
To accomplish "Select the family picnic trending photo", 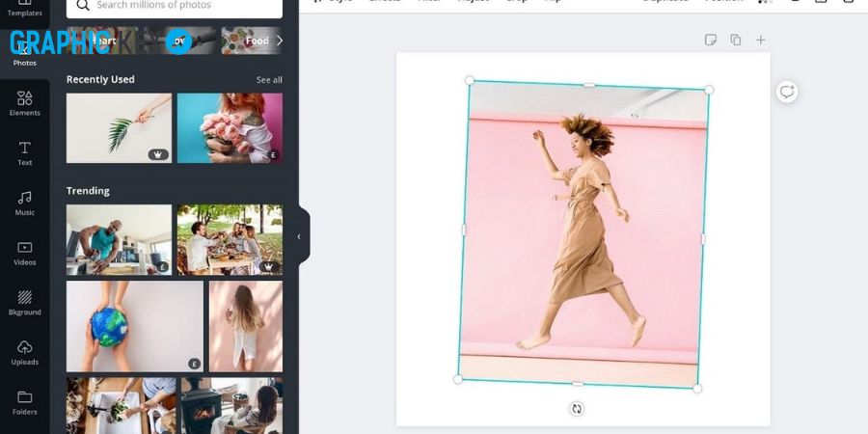I will [x=230, y=240].
